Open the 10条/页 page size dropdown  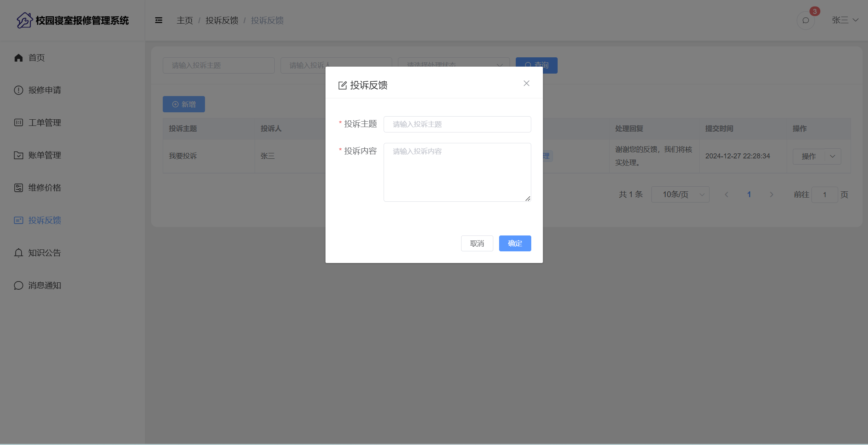pyautogui.click(x=680, y=194)
